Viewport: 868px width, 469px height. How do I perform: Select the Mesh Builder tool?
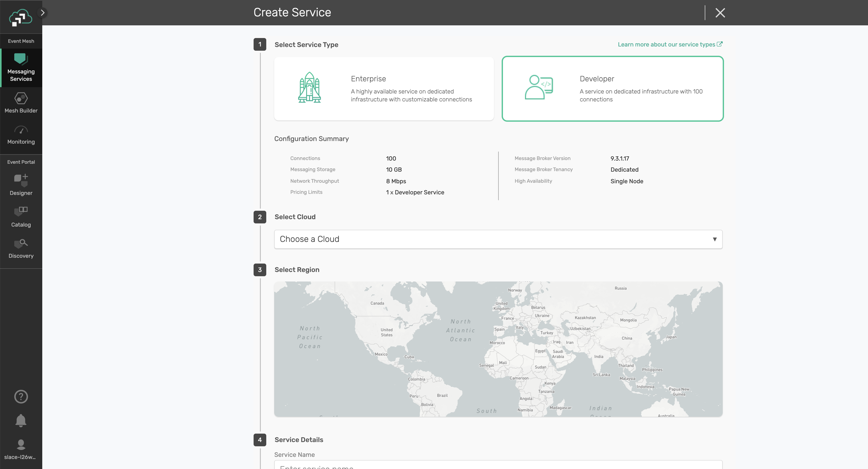click(21, 103)
